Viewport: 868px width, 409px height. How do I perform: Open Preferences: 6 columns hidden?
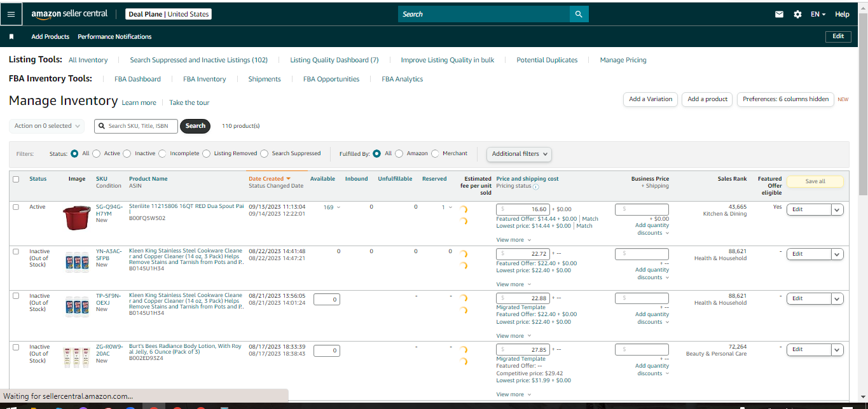[x=785, y=99]
